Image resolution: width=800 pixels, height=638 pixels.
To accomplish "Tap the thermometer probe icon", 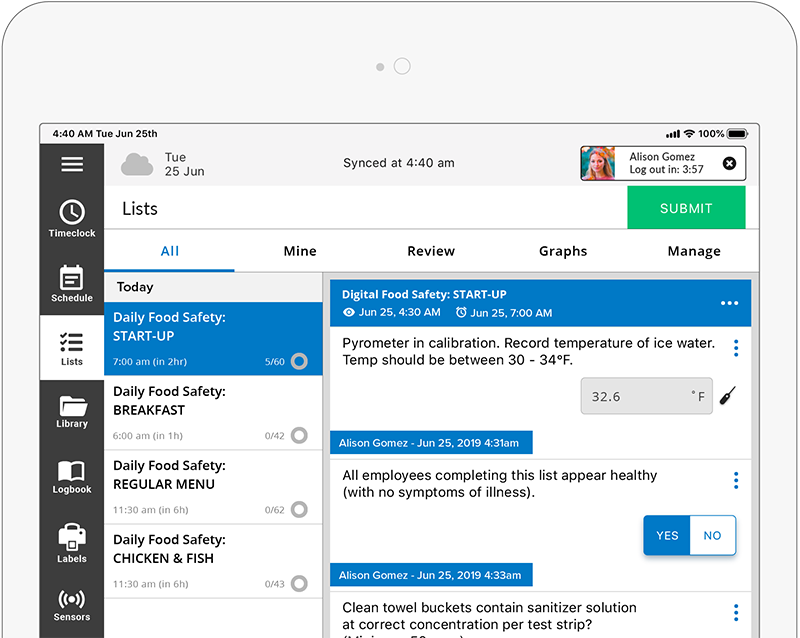I will (728, 396).
